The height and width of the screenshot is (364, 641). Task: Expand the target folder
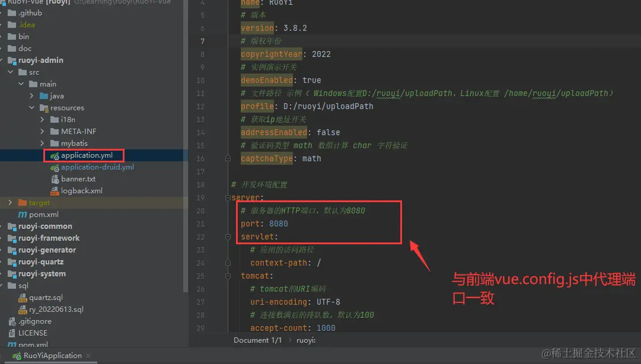(x=10, y=203)
